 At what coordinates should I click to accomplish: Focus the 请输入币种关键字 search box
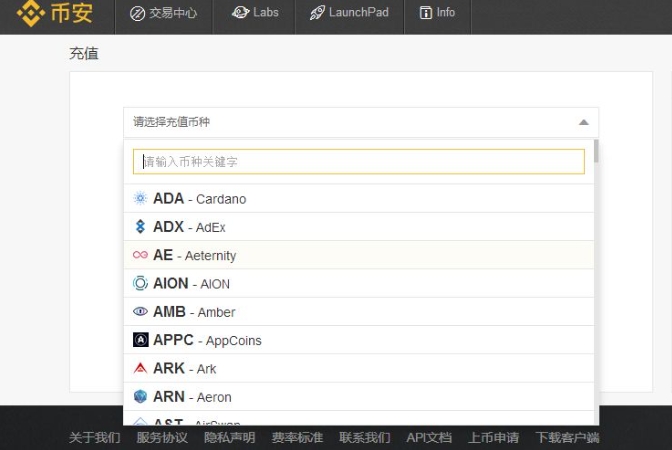pos(359,162)
